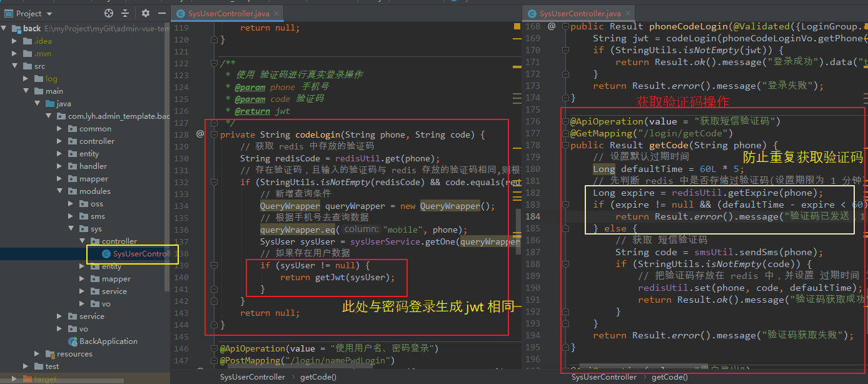This screenshot has width=868, height=384.
Task: Toggle the code fold marker at line 132
Action: pyautogui.click(x=214, y=182)
